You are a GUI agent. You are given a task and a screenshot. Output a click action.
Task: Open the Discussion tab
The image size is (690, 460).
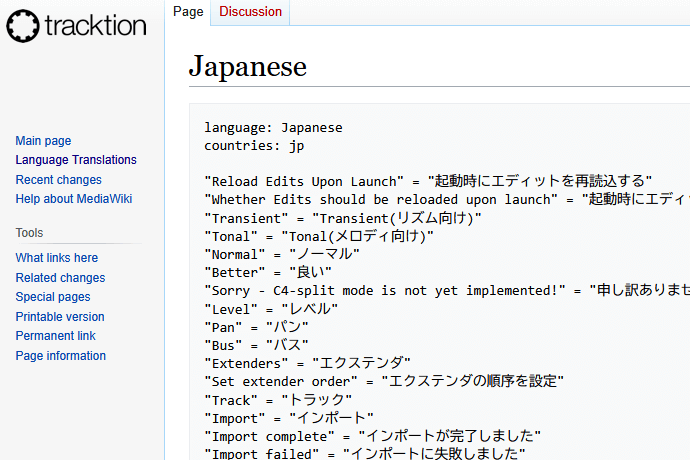click(251, 12)
